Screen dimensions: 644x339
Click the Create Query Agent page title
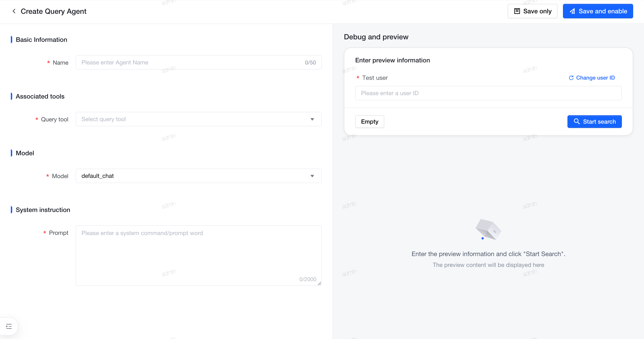(54, 11)
